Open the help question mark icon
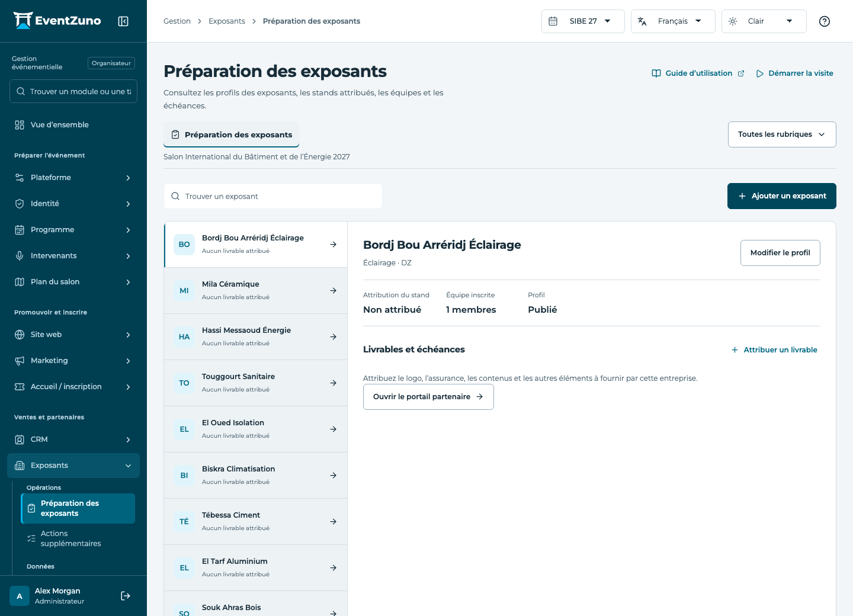 pos(825,21)
